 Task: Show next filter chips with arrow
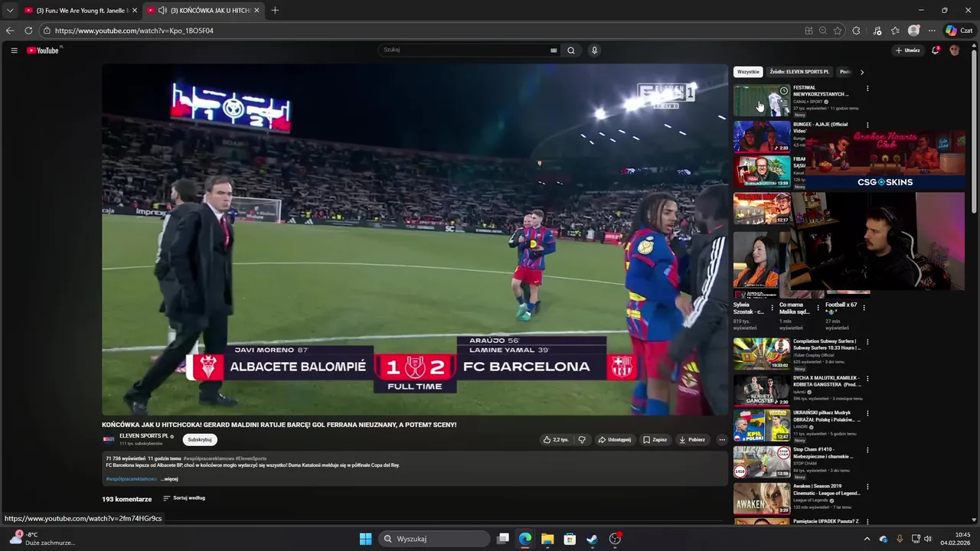pos(861,72)
